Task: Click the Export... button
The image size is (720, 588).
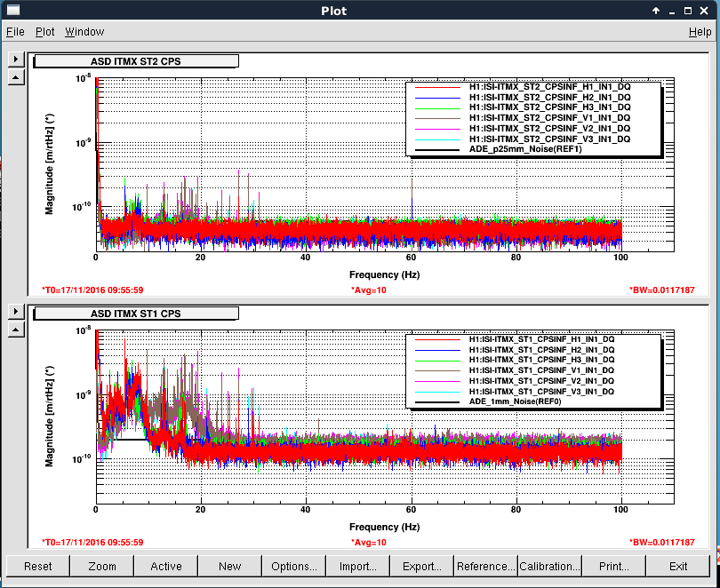Action: pyautogui.click(x=422, y=566)
